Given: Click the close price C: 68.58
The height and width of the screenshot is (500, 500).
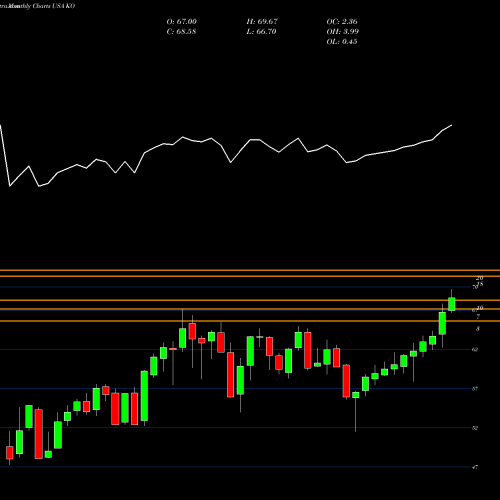Looking at the screenshot, I should click(181, 32).
